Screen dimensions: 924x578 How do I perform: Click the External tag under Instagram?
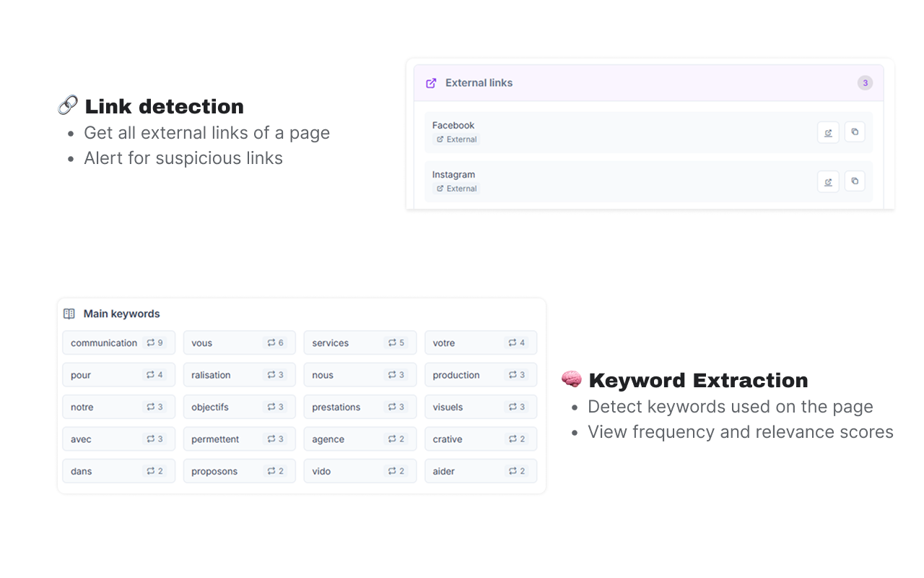tap(457, 189)
